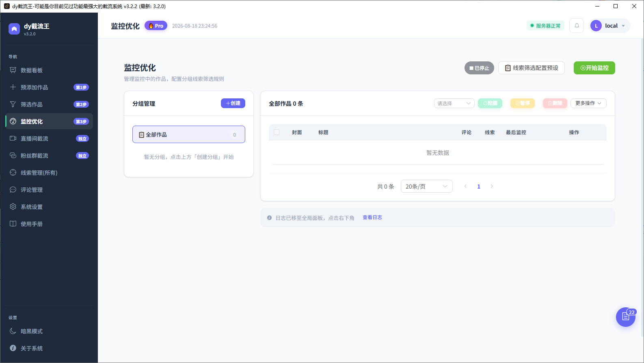Open the 监控优化 sidebar menu item
Screen dimensions: 644x363
(x=49, y=122)
